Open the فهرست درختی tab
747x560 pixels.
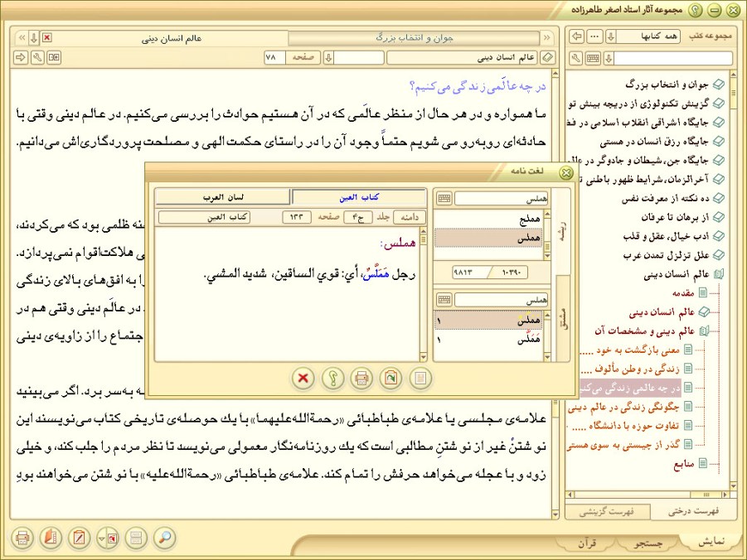pyautogui.click(x=693, y=511)
